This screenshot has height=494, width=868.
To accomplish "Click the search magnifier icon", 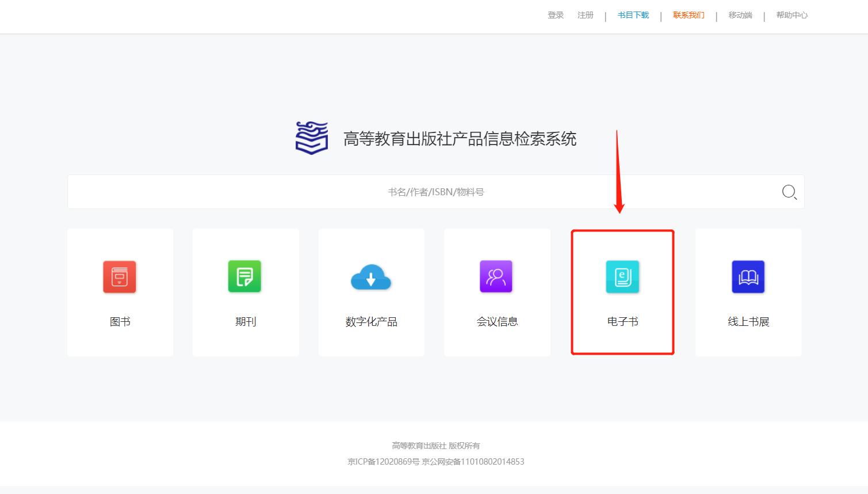I will 789,192.
